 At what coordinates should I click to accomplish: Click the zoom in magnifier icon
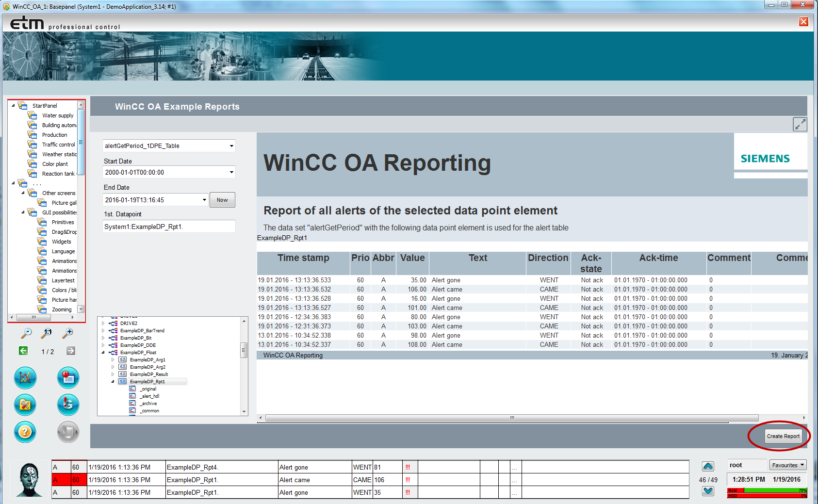[68, 333]
